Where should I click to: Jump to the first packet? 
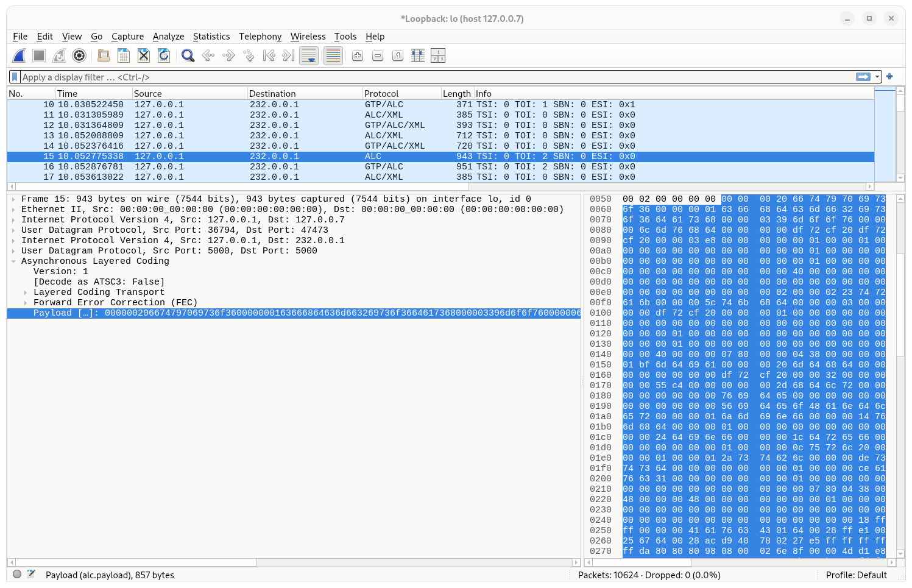(x=268, y=55)
